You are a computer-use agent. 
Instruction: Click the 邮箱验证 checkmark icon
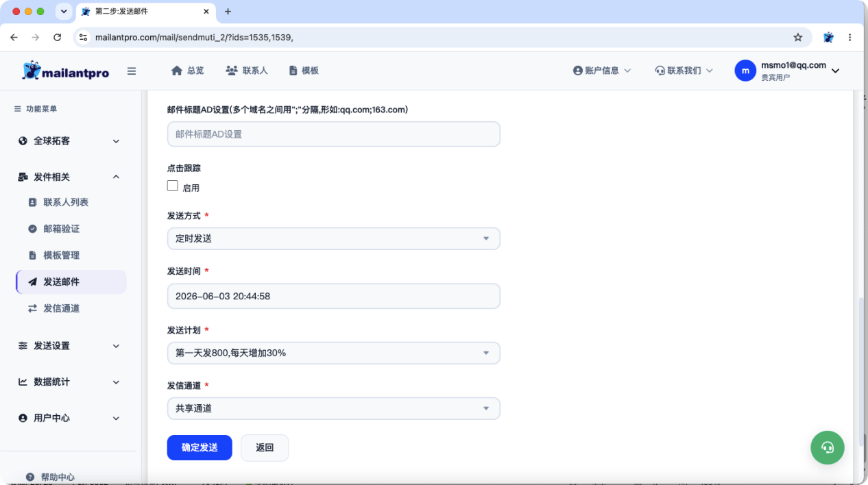point(32,229)
